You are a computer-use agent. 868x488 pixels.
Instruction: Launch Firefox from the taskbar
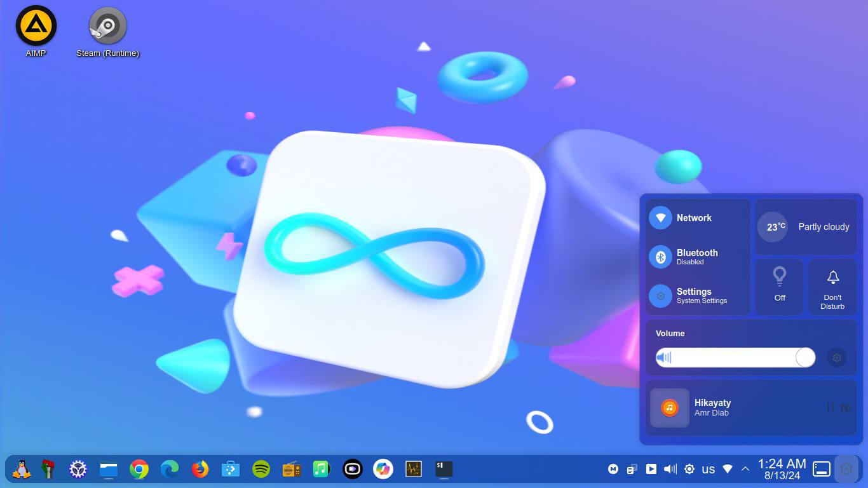[x=200, y=470]
